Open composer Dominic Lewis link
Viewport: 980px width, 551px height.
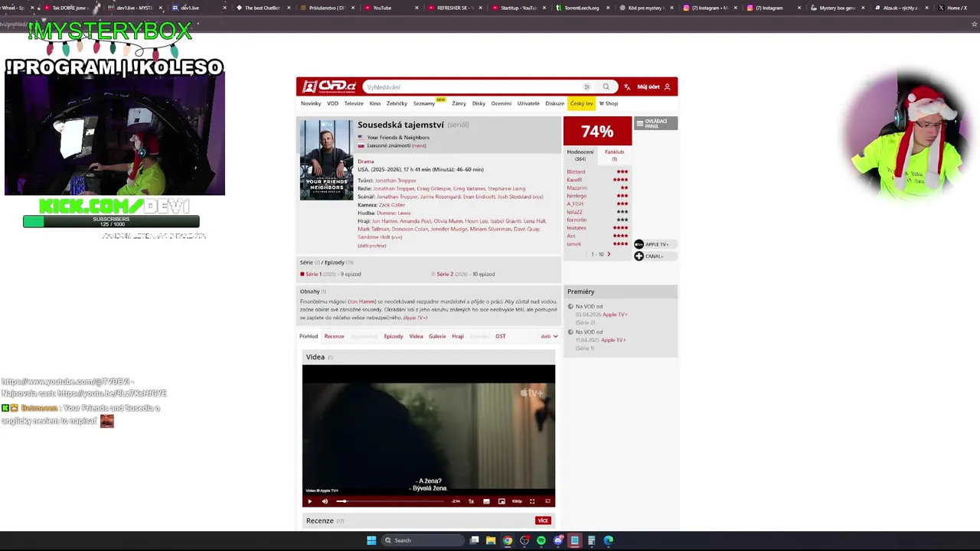tap(394, 213)
